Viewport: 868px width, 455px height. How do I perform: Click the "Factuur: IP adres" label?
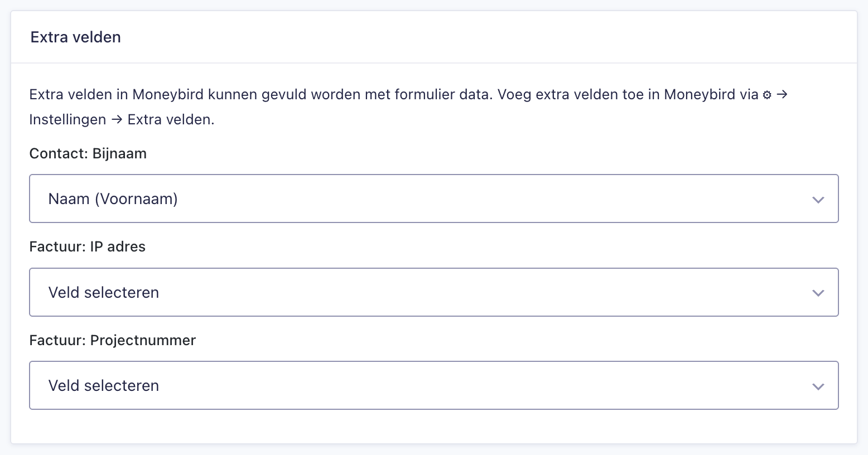click(88, 246)
